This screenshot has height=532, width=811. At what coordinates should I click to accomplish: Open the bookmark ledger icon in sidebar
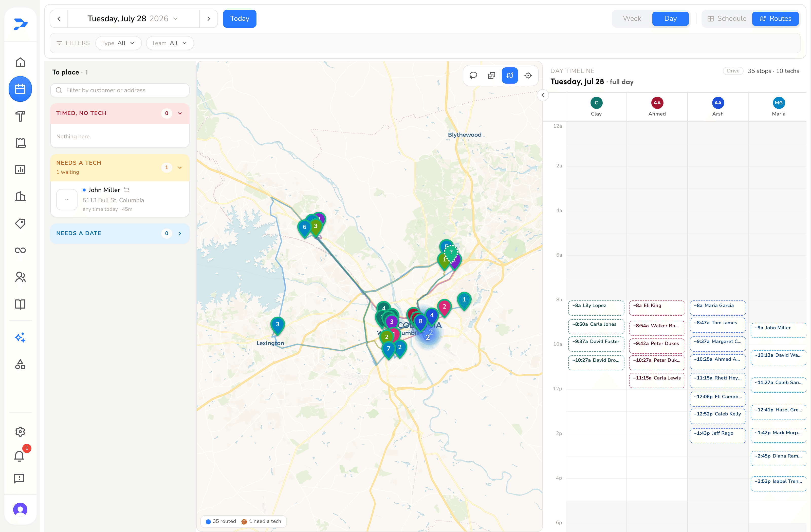(x=20, y=143)
